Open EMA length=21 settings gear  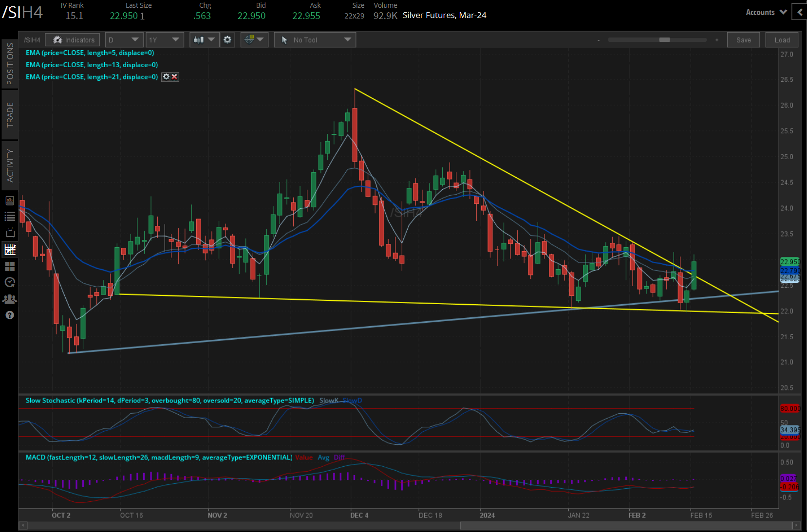click(x=166, y=76)
